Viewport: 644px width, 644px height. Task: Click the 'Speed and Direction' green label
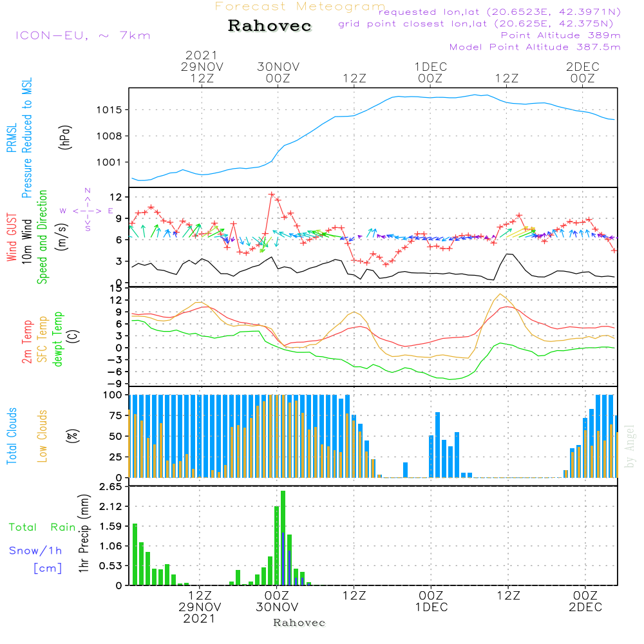pyautogui.click(x=42, y=237)
